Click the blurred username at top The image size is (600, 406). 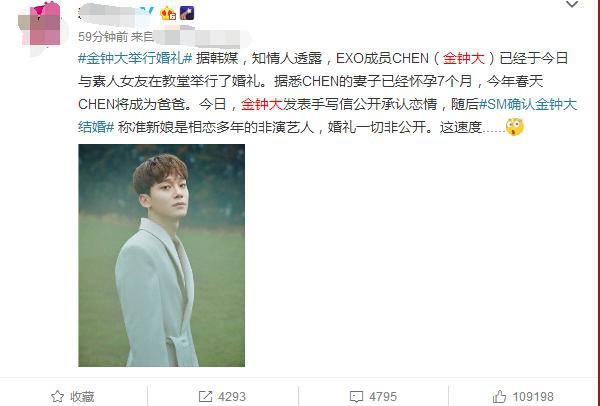(x=115, y=13)
